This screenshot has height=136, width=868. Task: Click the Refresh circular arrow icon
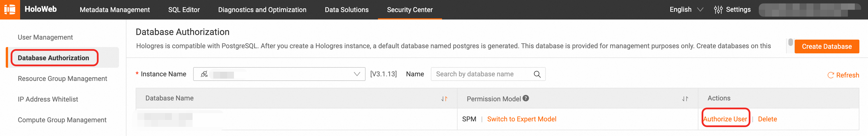(831, 75)
